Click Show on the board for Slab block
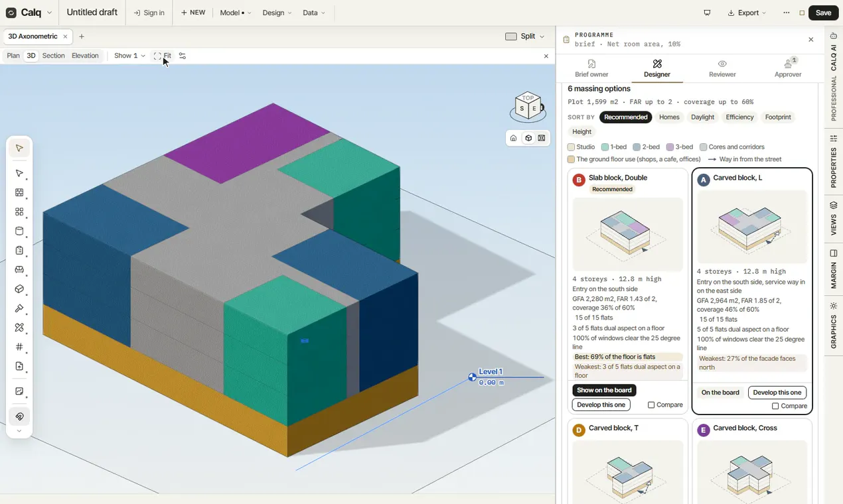The height and width of the screenshot is (504, 843). point(604,391)
